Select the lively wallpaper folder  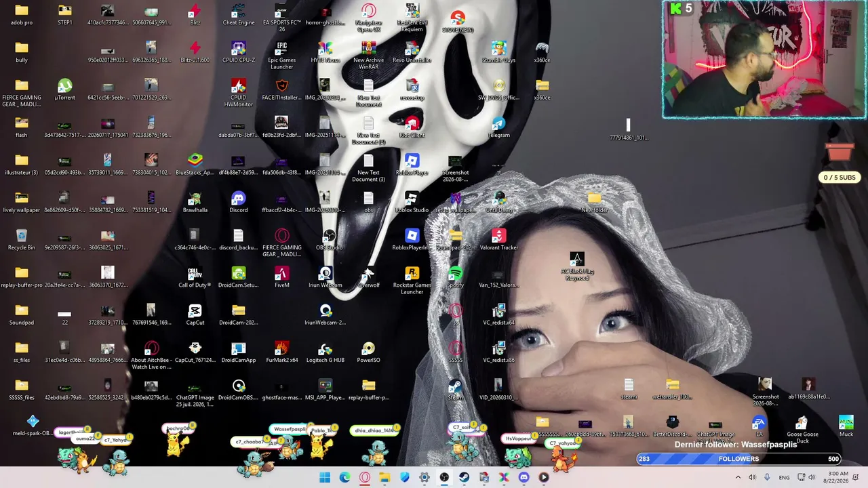coord(22,202)
